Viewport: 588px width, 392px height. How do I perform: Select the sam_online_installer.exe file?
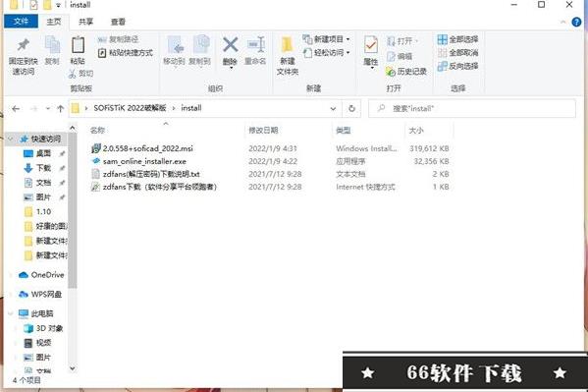(270, 161)
